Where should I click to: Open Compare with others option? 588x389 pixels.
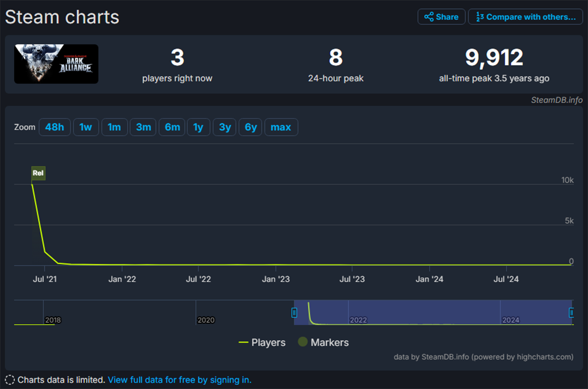[x=525, y=17]
